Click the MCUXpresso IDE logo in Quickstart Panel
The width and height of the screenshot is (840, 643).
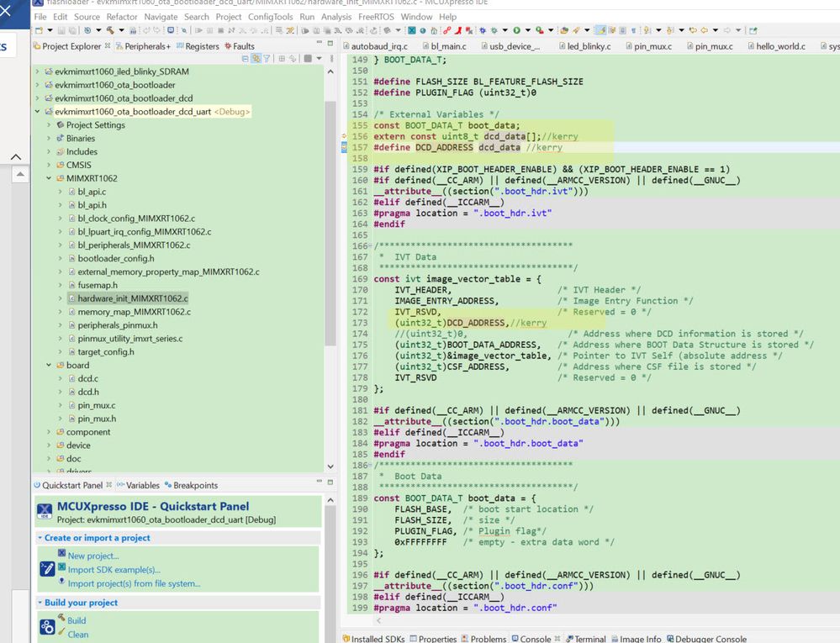(45, 511)
